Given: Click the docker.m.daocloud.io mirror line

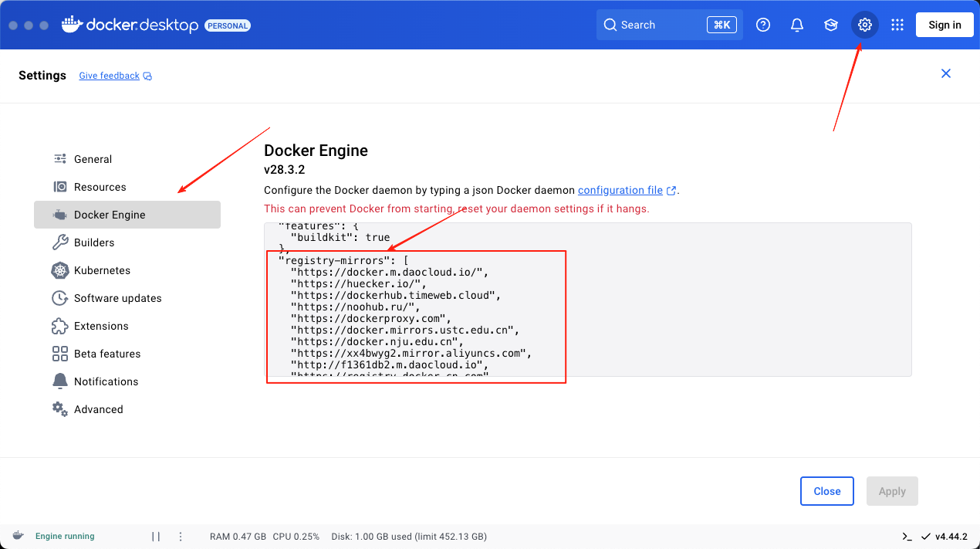Looking at the screenshot, I should click(390, 272).
